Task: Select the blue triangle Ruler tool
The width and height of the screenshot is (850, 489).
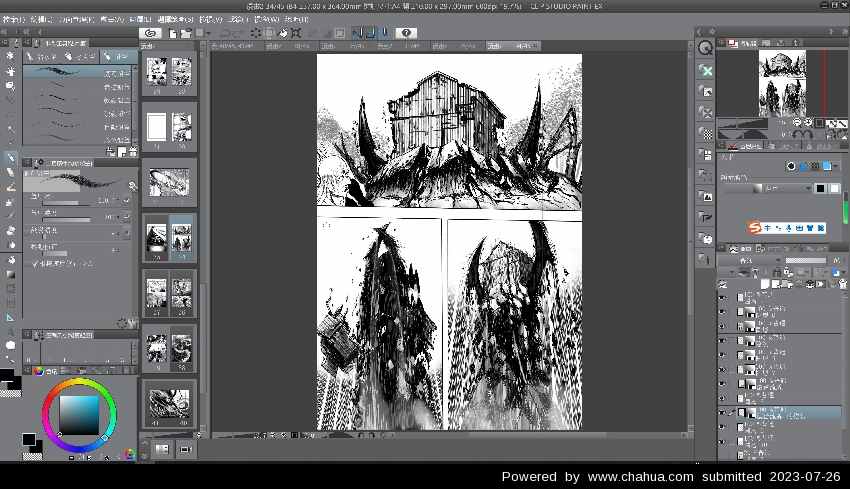Action: (x=10, y=318)
